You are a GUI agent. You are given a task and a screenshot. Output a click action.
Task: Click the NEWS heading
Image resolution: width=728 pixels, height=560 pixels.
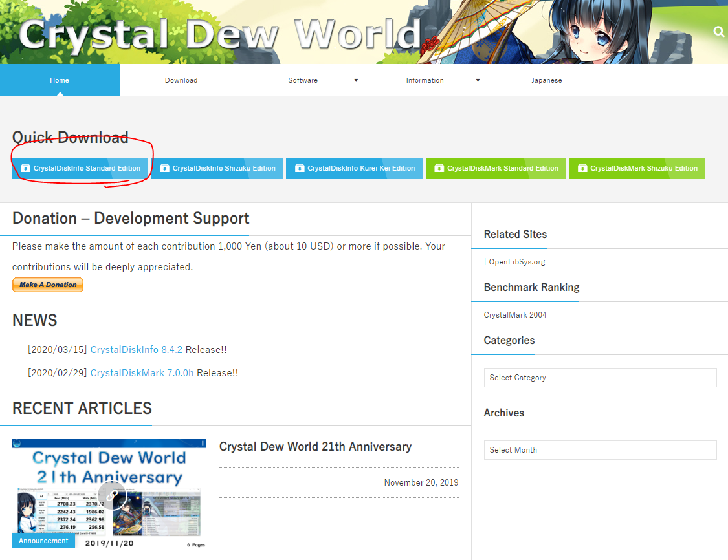coord(35,320)
